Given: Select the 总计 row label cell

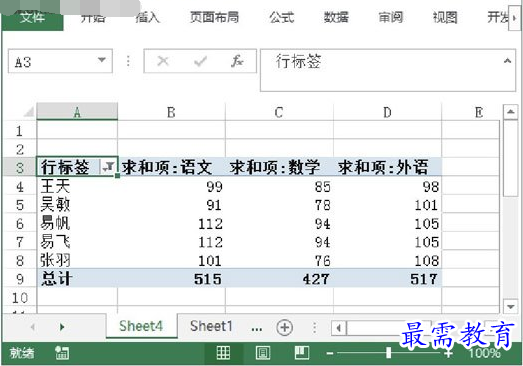Looking at the screenshot, I should [77, 279].
